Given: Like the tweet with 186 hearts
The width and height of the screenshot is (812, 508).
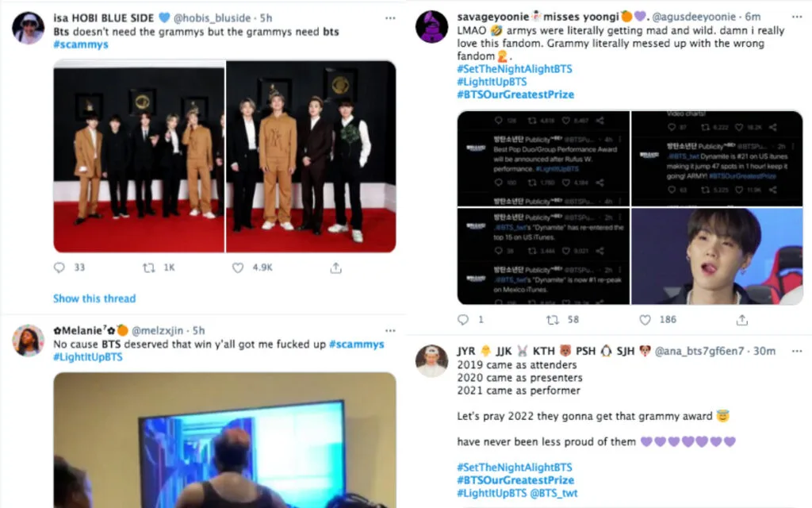Looking at the screenshot, I should [645, 320].
